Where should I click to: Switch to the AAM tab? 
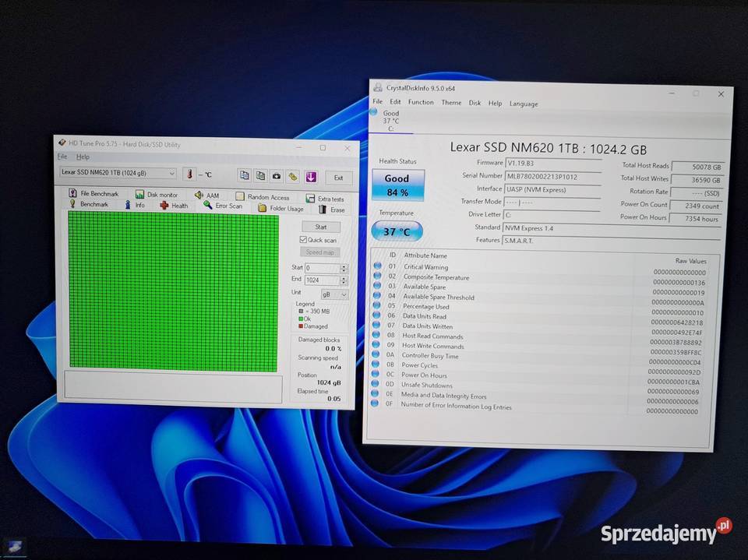[207, 195]
